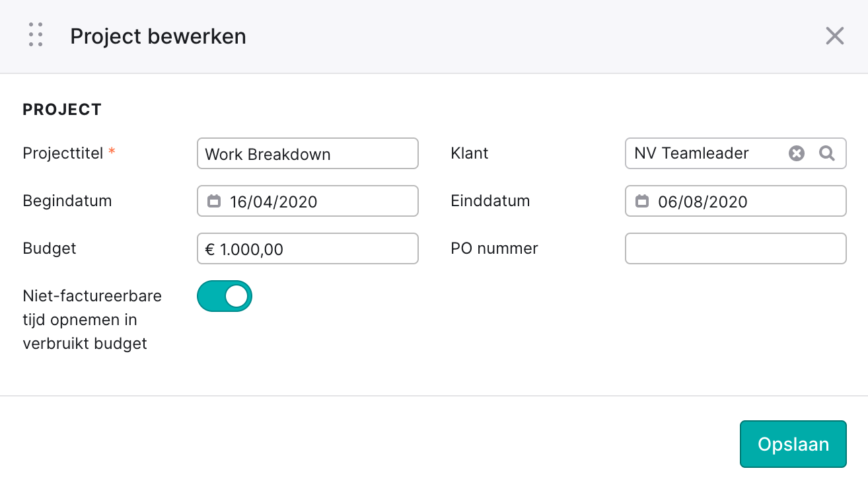
Task: Open the Klant NV Teamleader combo box
Action: 736,153
